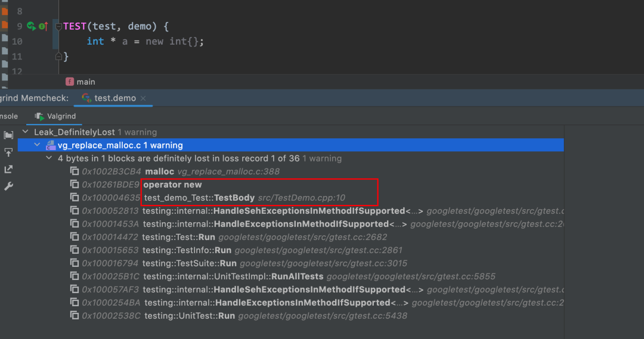Collapse the vg_replace_malloc.c node
The height and width of the screenshot is (339, 644).
click(37, 145)
